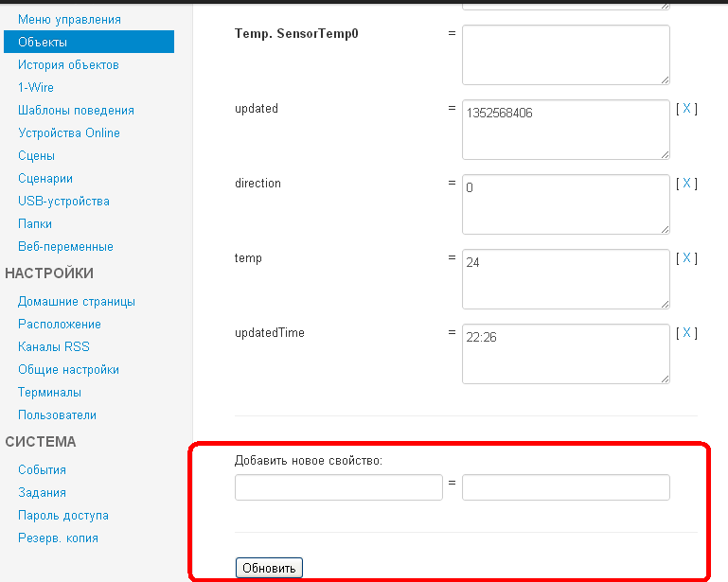Click the new property value field
Viewport: 728px width, 582px height.
[565, 487]
